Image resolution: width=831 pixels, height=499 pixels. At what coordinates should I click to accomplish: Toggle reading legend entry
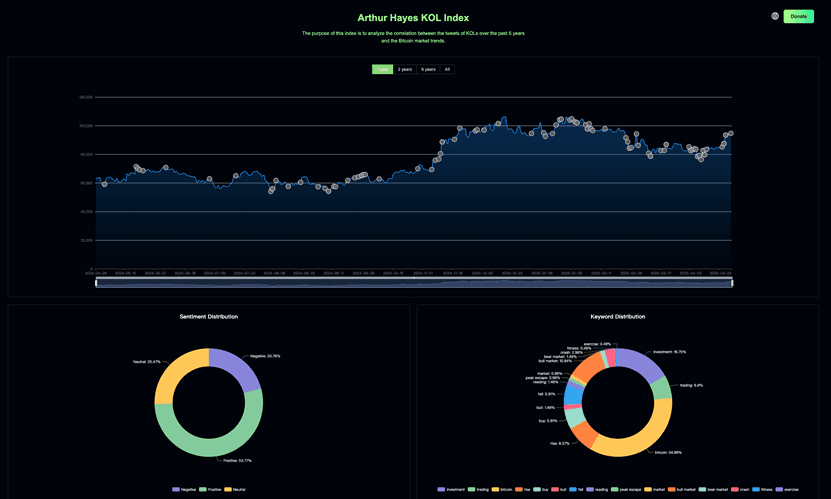point(597,489)
